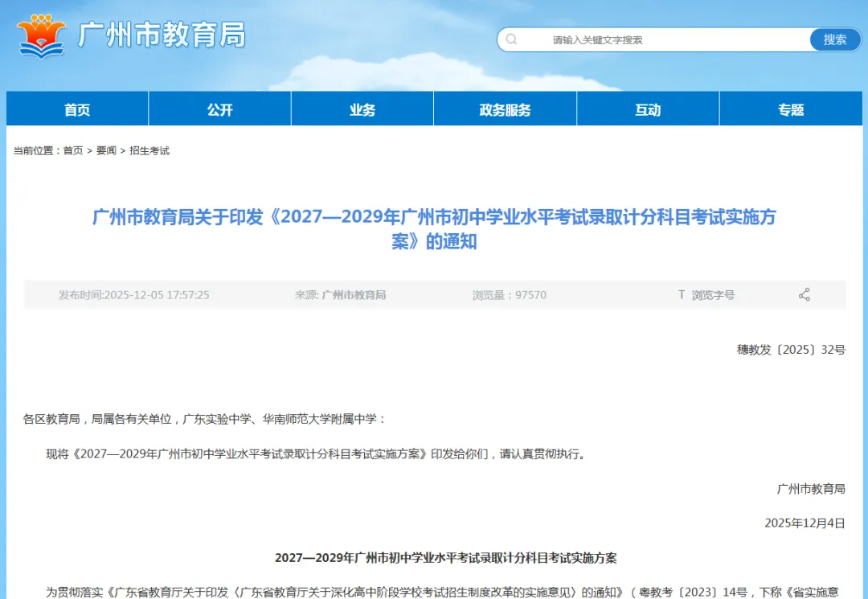Open the 专题 navigation menu
Screen dimensions: 868x599
tap(790, 109)
